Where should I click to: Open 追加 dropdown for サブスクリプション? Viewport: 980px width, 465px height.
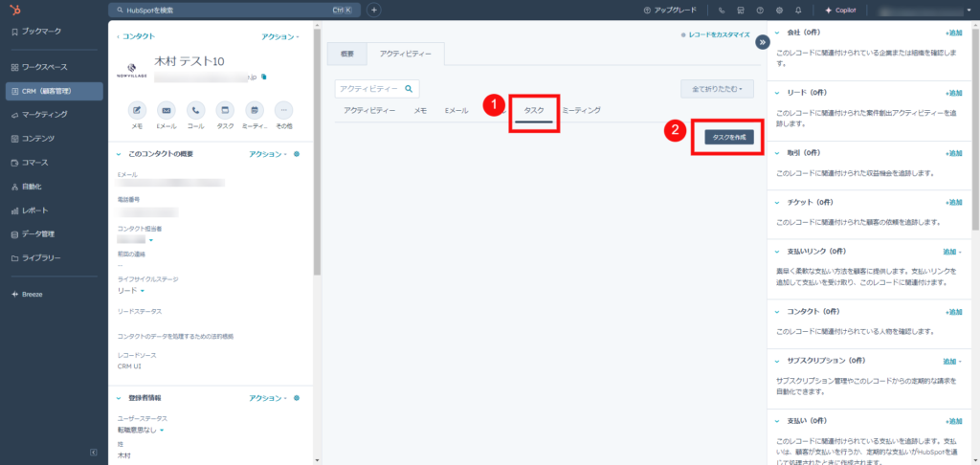pyautogui.click(x=952, y=362)
